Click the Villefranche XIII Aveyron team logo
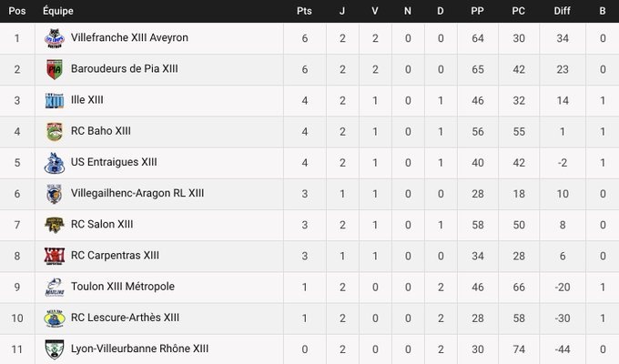Screen dimensions: 619x364 (54, 38)
